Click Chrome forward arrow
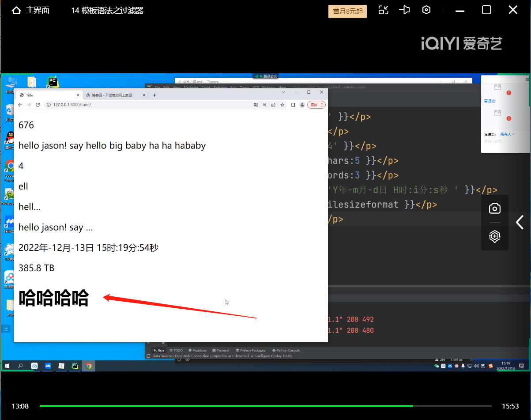 click(x=29, y=105)
